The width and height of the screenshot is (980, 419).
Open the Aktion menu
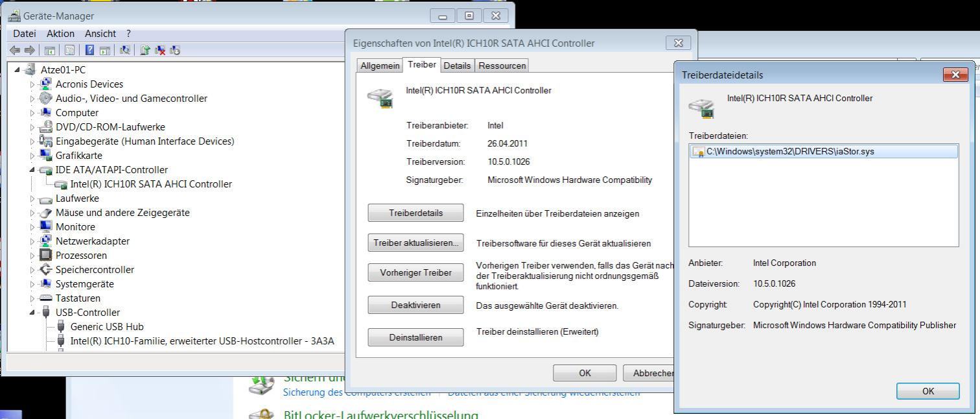[x=61, y=33]
